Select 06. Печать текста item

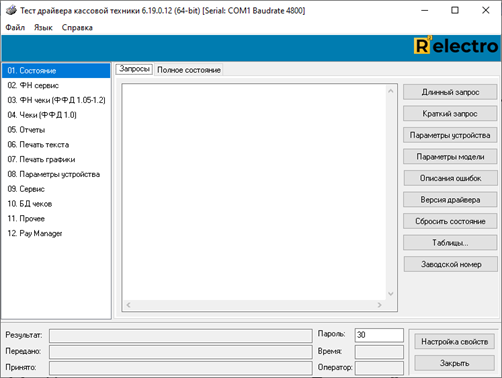pyautogui.click(x=56, y=144)
